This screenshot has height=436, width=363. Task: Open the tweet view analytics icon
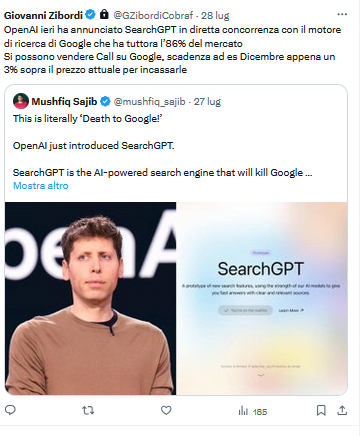(243, 411)
